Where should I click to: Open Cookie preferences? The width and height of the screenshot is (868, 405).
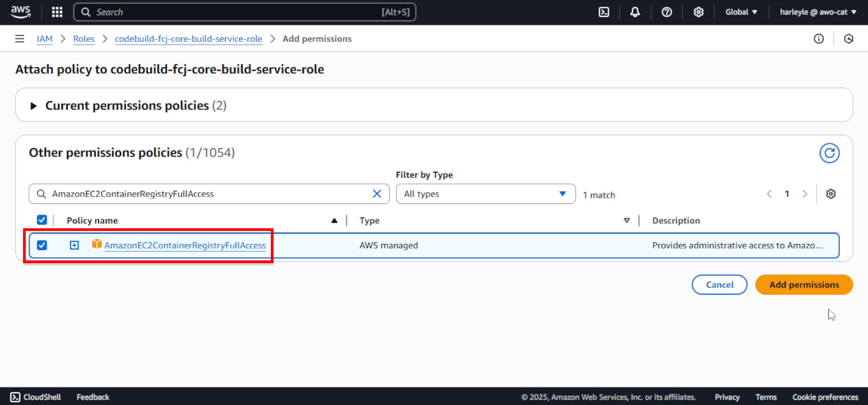point(825,397)
